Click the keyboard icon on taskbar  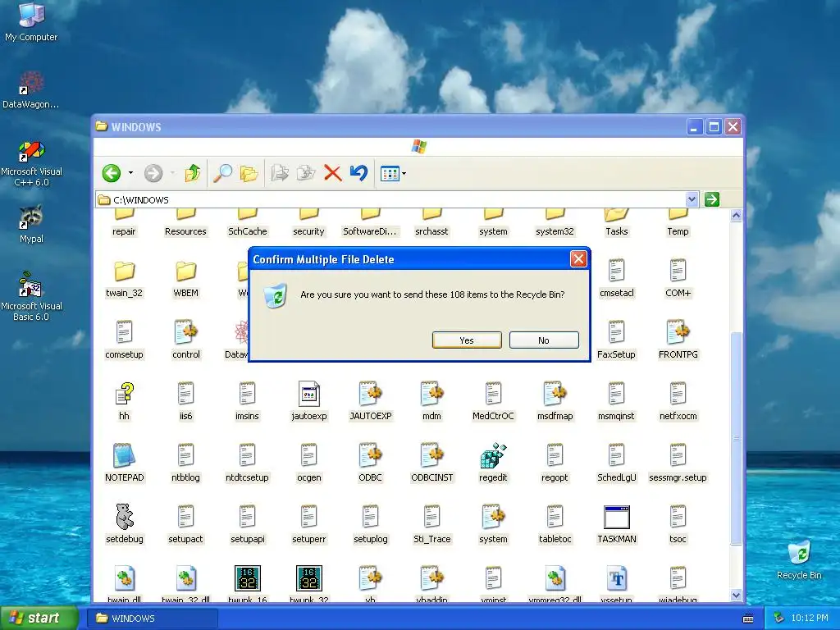click(x=748, y=619)
